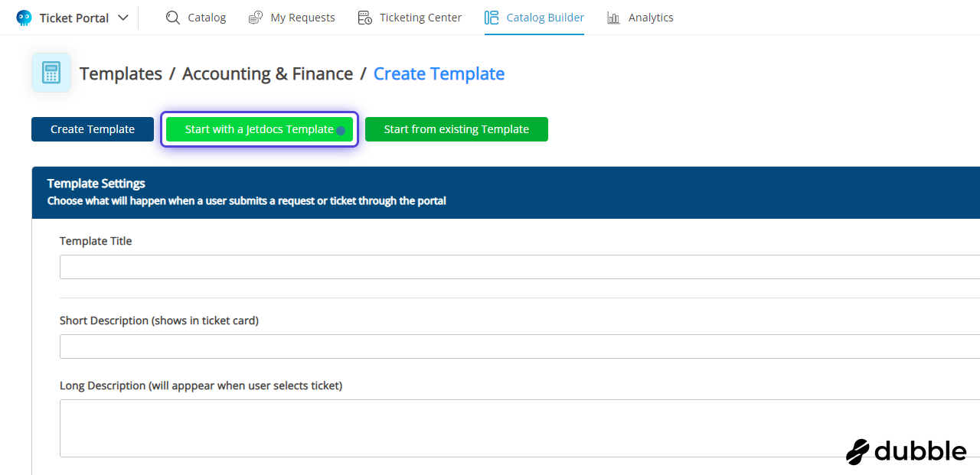Click the Template Settings header text
The image size is (980, 475).
(96, 184)
